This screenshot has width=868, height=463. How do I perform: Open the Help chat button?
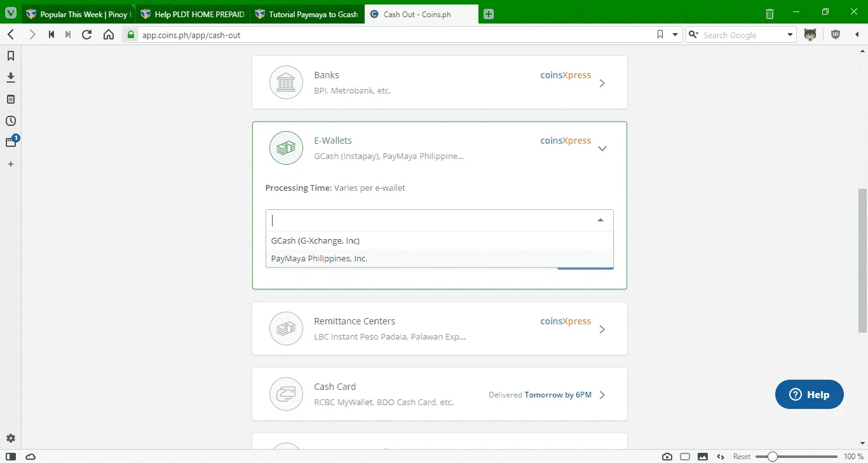pyautogui.click(x=810, y=394)
